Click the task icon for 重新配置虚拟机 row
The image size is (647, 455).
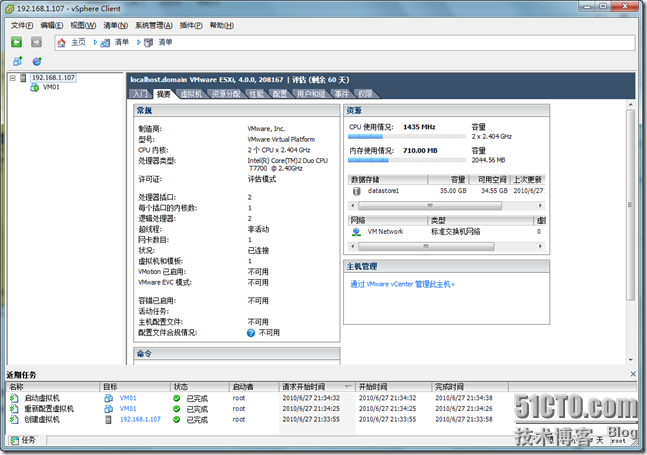click(14, 409)
